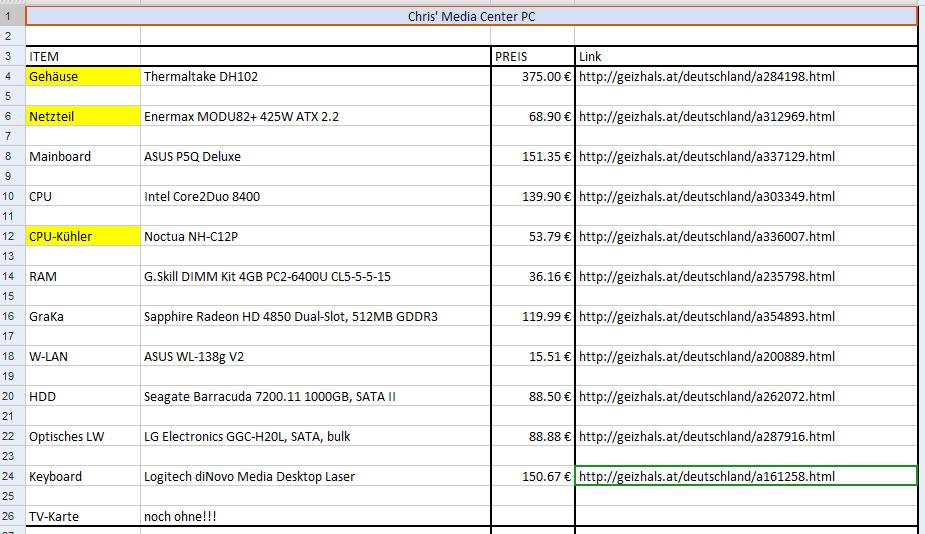Select the 68.90 € price cell

[533, 117]
